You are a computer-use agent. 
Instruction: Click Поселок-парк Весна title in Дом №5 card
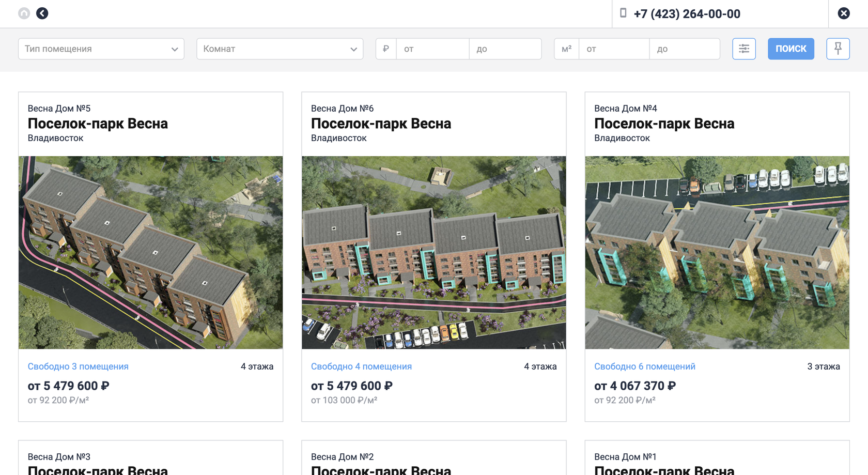(98, 124)
